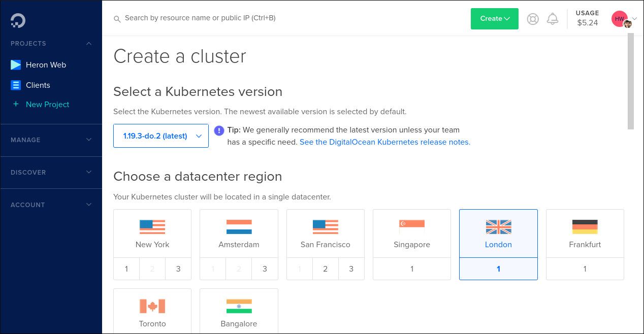This screenshot has height=334, width=644.
Task: Click the DigitalOcean logo
Action: (17, 20)
